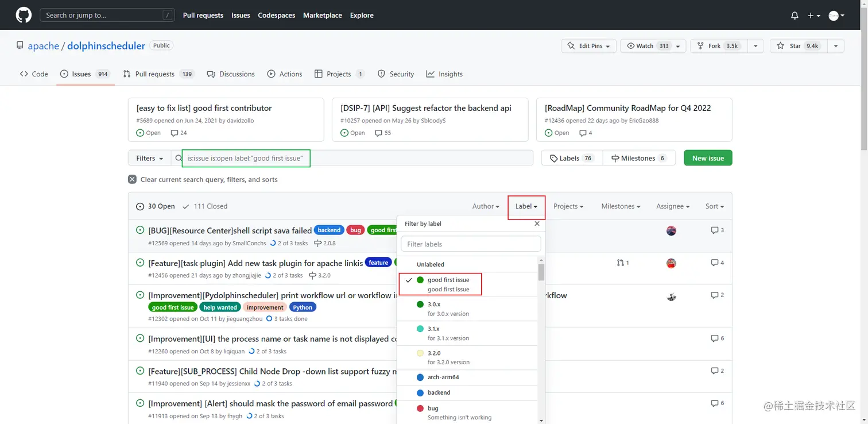This screenshot has height=424, width=868.
Task: Expand the dropdown arrow beside the Star button
Action: click(836, 46)
